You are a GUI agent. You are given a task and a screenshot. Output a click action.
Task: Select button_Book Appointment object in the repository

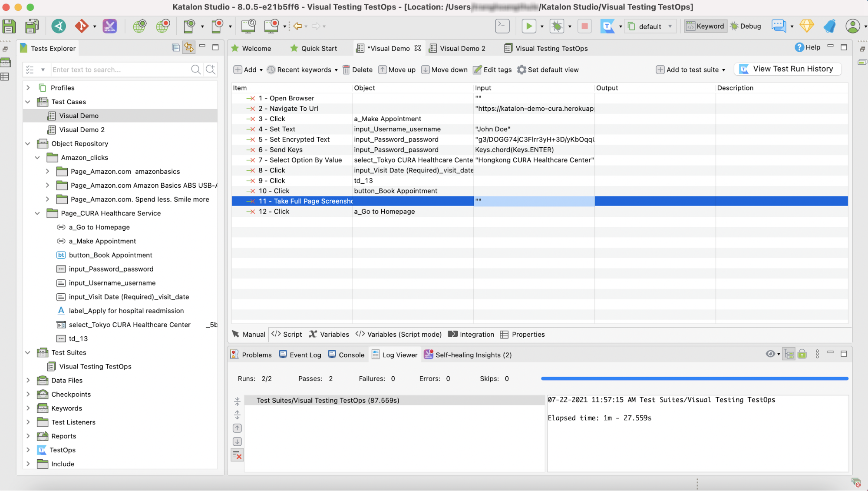click(x=110, y=255)
